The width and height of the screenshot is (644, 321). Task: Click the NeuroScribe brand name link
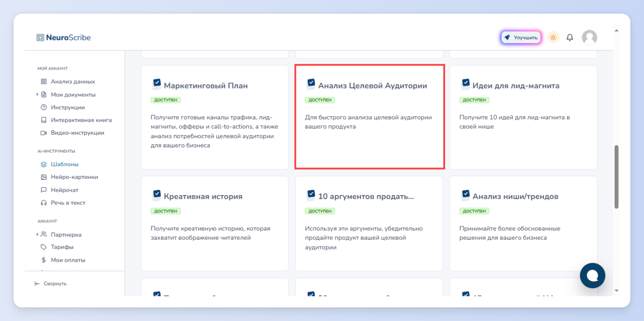point(68,38)
